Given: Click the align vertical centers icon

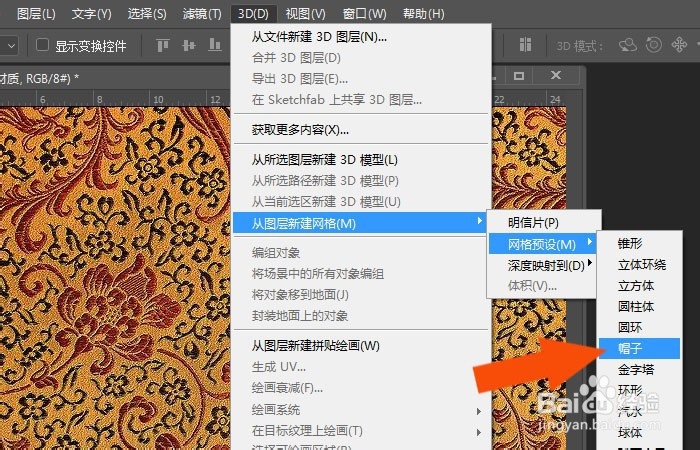Looking at the screenshot, I should pyautogui.click(x=189, y=45).
